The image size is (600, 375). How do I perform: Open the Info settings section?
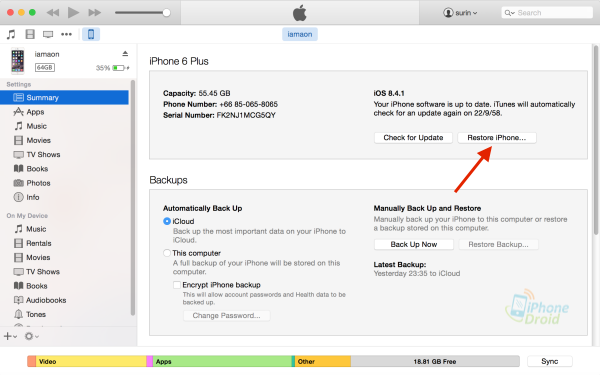point(64,197)
